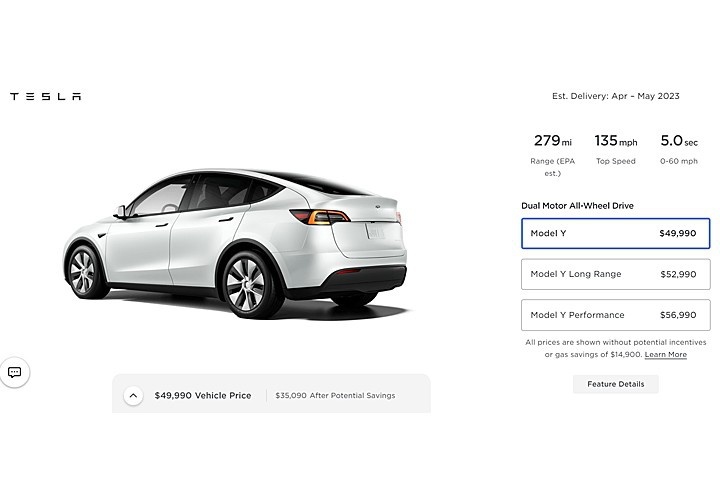This screenshot has height=480, width=720.
Task: Select the Model Y Long Range option
Action: pyautogui.click(x=615, y=274)
